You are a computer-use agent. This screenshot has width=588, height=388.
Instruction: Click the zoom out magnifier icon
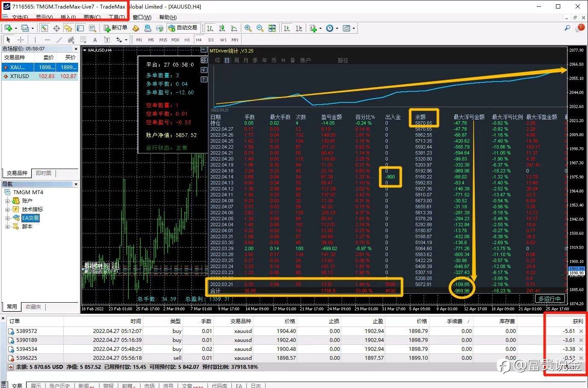260,28
